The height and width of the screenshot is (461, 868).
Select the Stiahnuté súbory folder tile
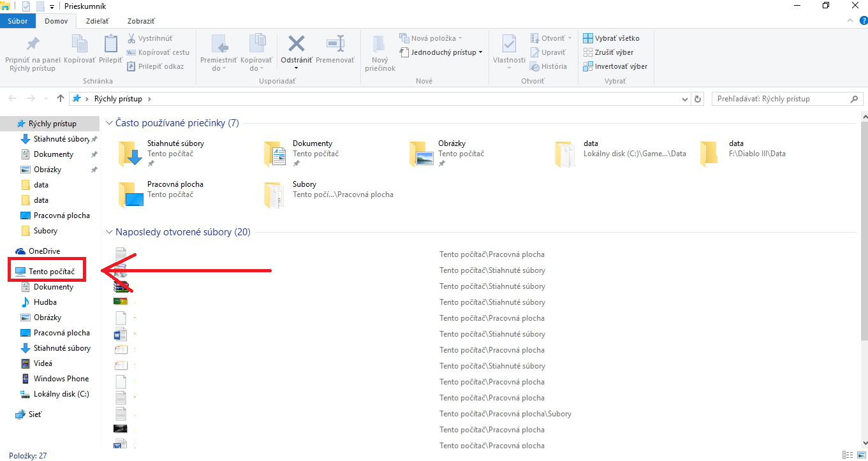coord(163,154)
